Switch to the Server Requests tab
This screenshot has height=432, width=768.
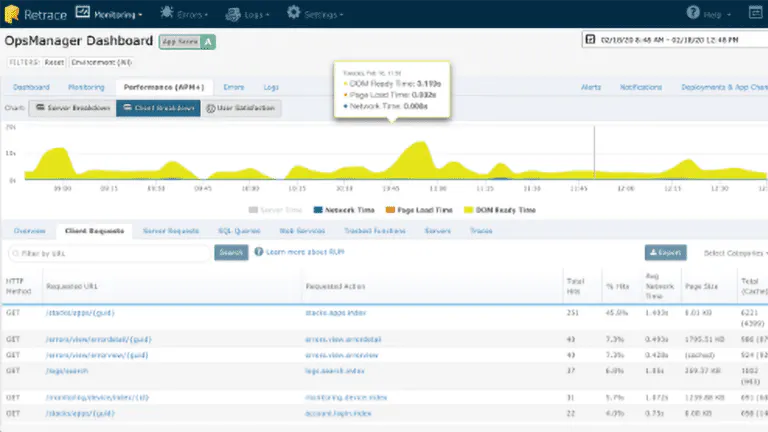pyautogui.click(x=171, y=231)
